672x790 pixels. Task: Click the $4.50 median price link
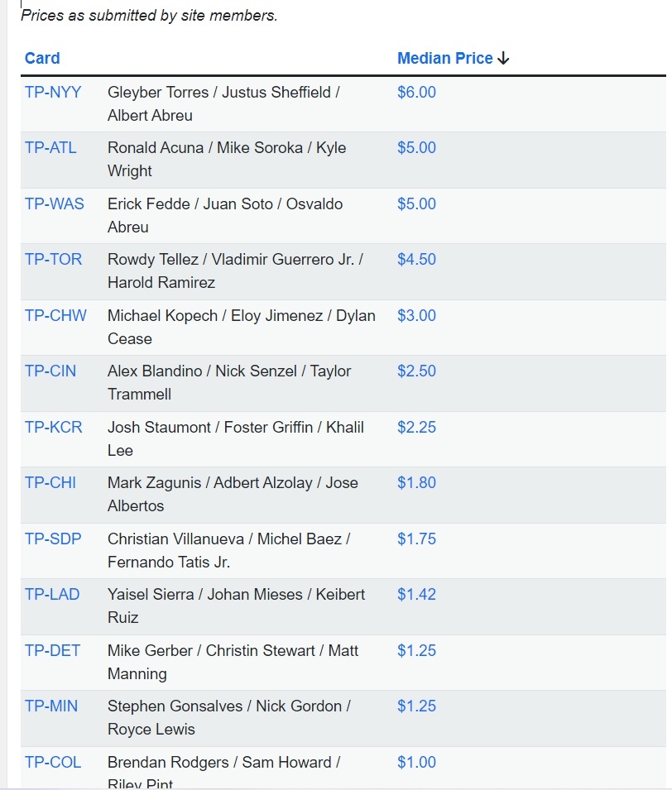coord(416,260)
